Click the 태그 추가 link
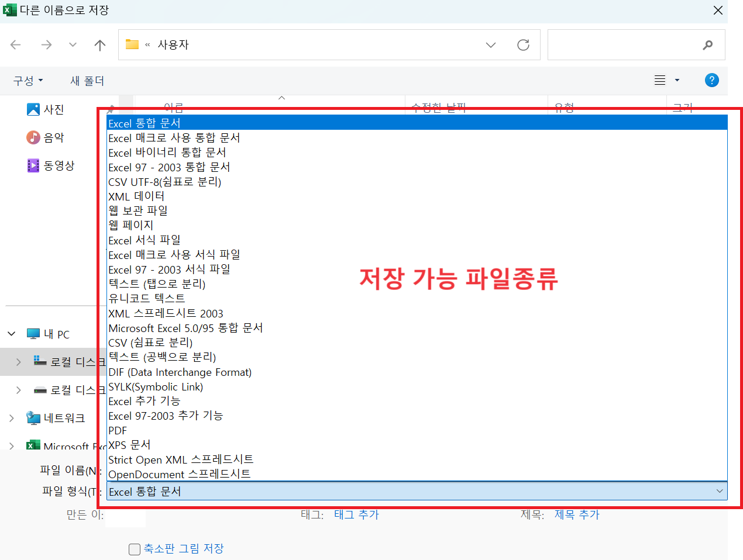 click(x=356, y=514)
